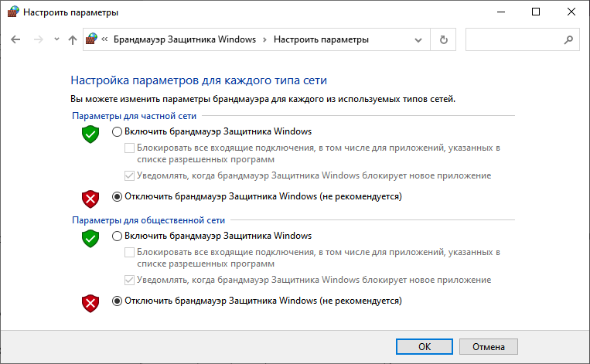Select disable firewall option for private network

(x=118, y=196)
